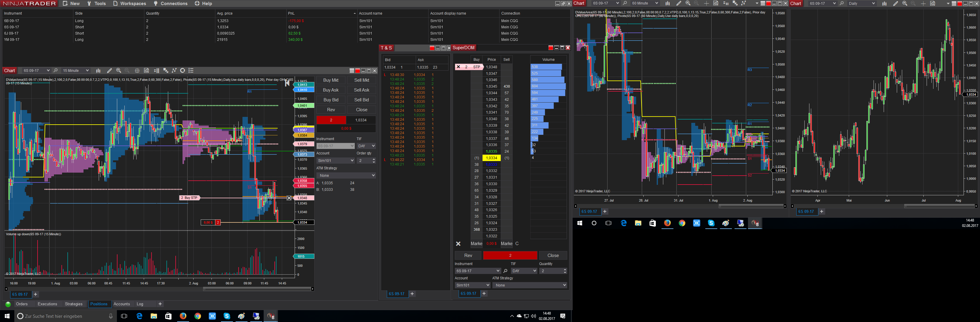Click the SuperDOM Quantity field
Viewport: 980px width, 322px height.
(553, 271)
